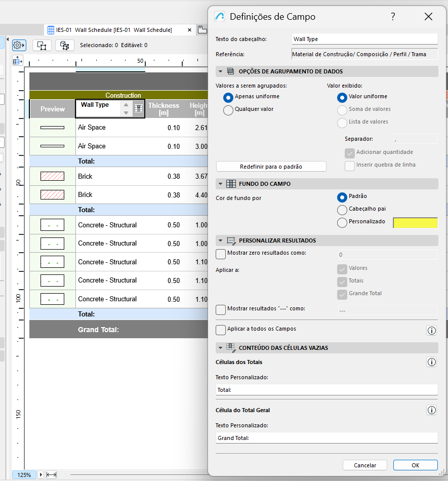Image resolution: width=448 pixels, height=481 pixels.
Task: Open the Wall Type column format icon
Action: click(x=138, y=108)
